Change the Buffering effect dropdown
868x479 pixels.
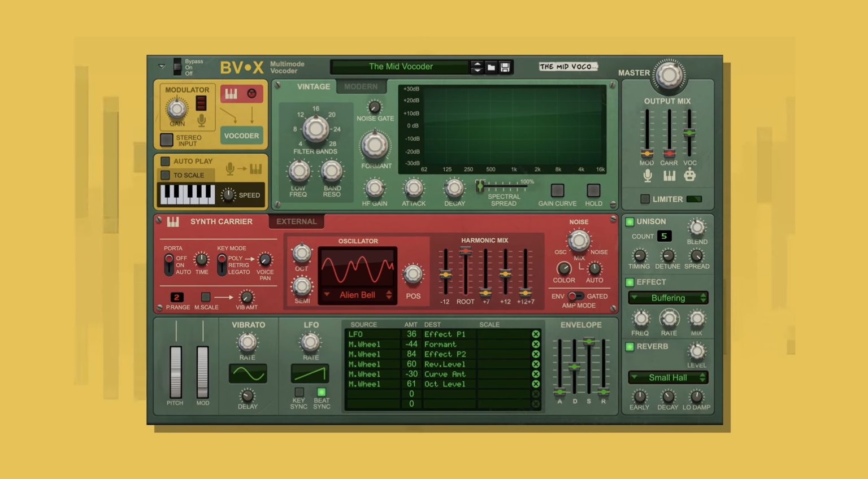coord(667,298)
